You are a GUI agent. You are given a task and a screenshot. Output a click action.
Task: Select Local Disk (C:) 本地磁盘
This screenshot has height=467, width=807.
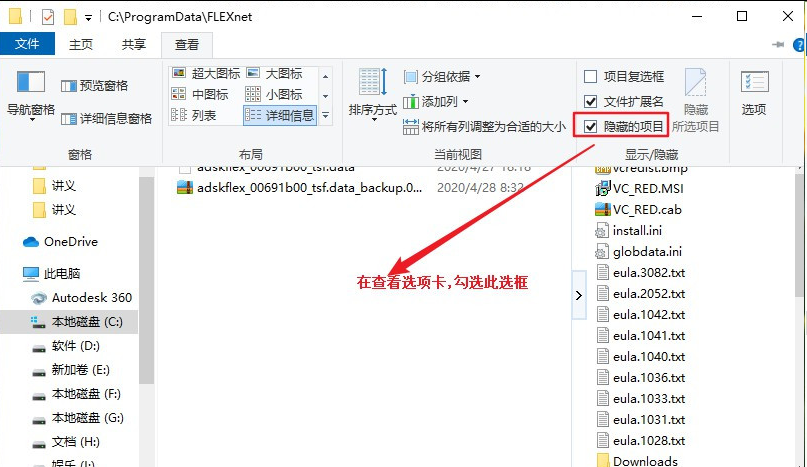(69, 322)
